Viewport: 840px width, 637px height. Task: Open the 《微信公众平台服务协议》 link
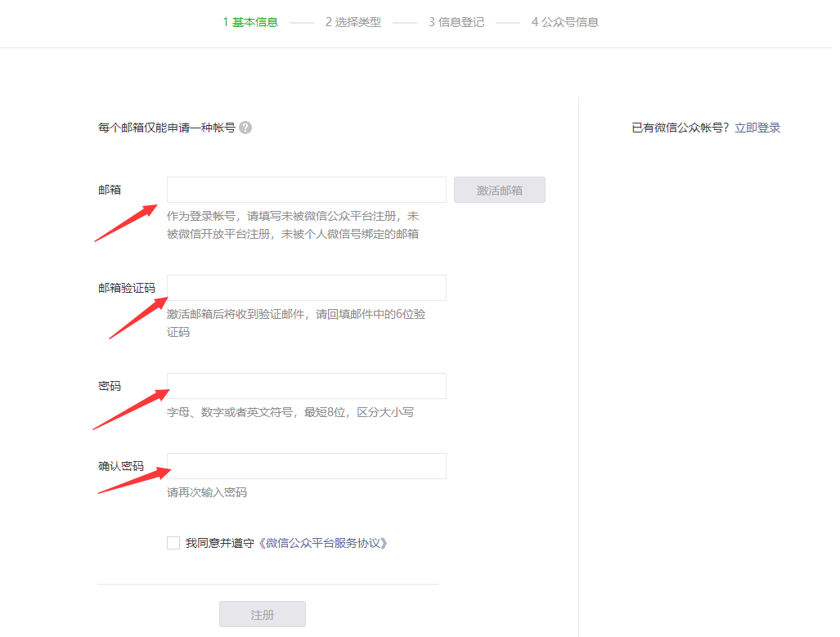[322, 543]
